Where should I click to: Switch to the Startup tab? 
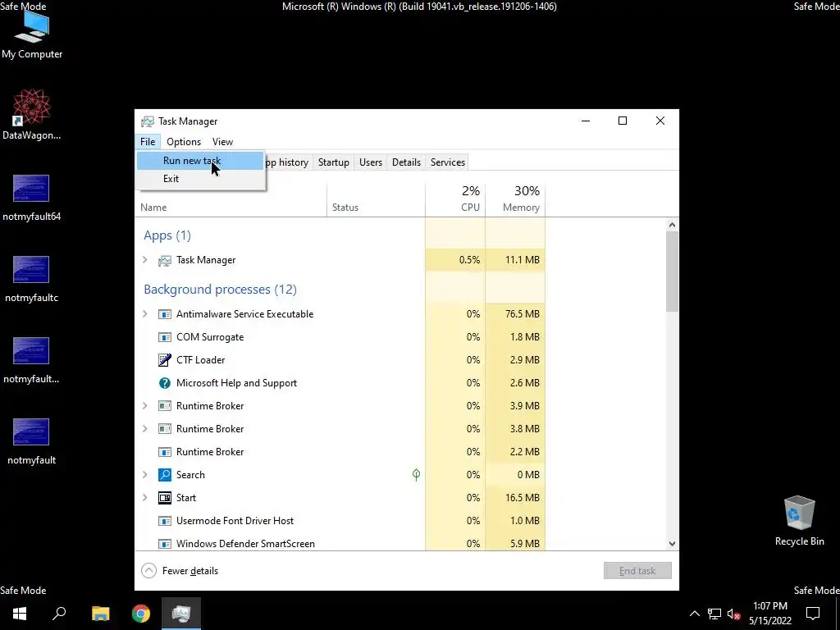333,162
